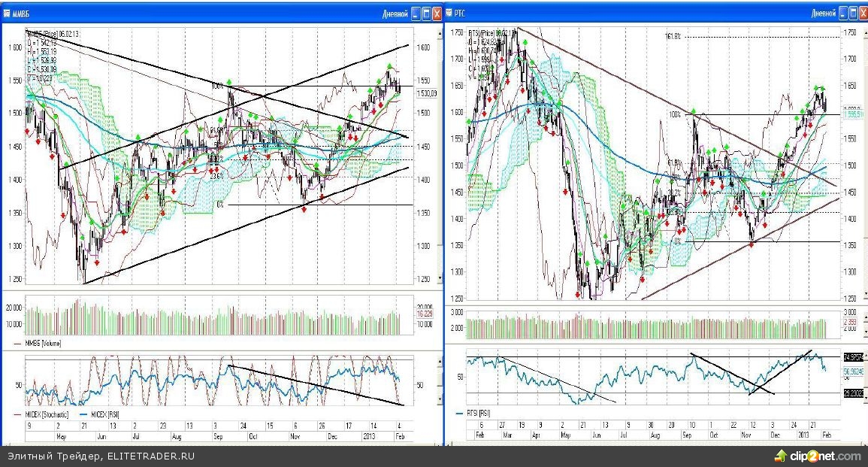Screen dimensions: 868x467
Task: Click the clip2net green arrow logo
Action: coord(781,456)
